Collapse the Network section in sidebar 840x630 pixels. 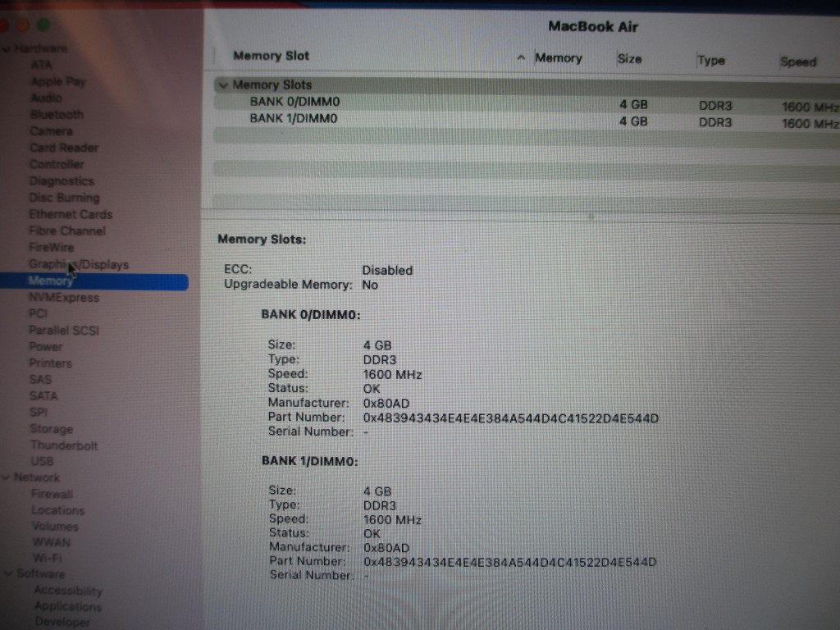[7, 477]
